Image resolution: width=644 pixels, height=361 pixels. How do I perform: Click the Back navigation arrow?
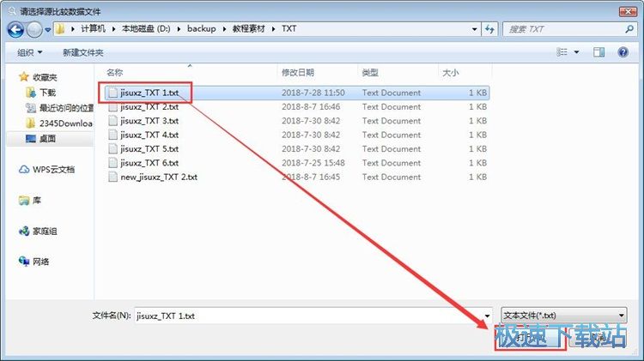[15, 29]
